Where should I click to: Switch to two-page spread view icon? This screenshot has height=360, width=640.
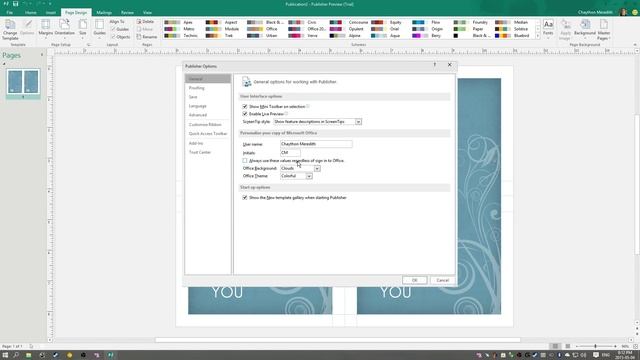[x=567, y=346]
